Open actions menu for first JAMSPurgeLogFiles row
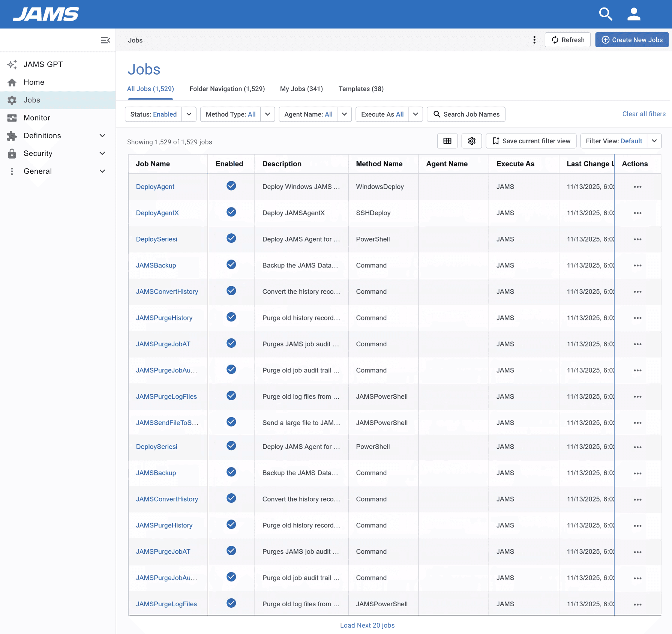672x634 pixels. tap(637, 397)
